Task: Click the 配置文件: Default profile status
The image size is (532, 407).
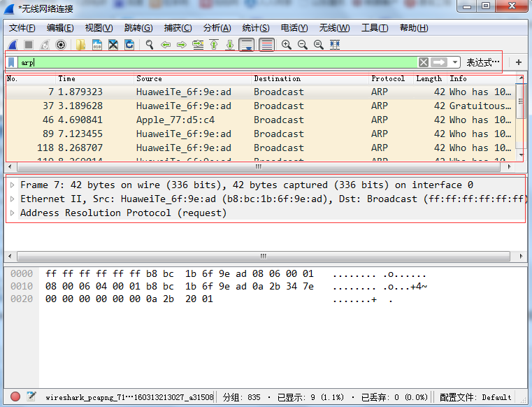Action: coord(475,397)
